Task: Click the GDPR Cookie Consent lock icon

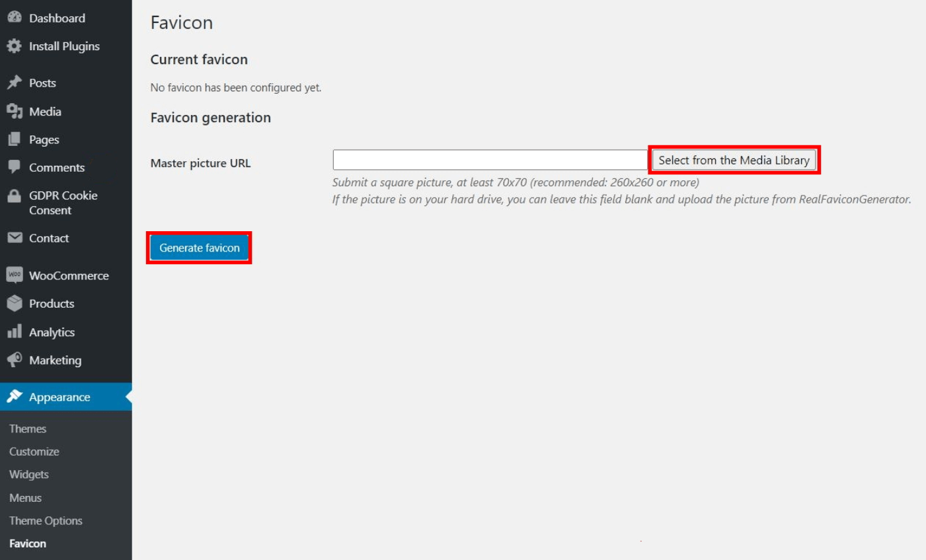Action: [x=15, y=195]
